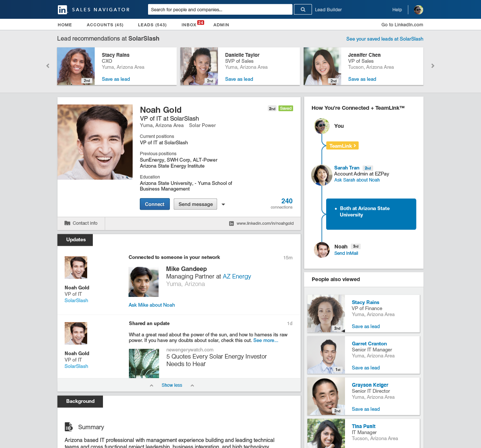
Task: Open Noah Gold's LinkedIn profile URL
Action: tap(265, 223)
